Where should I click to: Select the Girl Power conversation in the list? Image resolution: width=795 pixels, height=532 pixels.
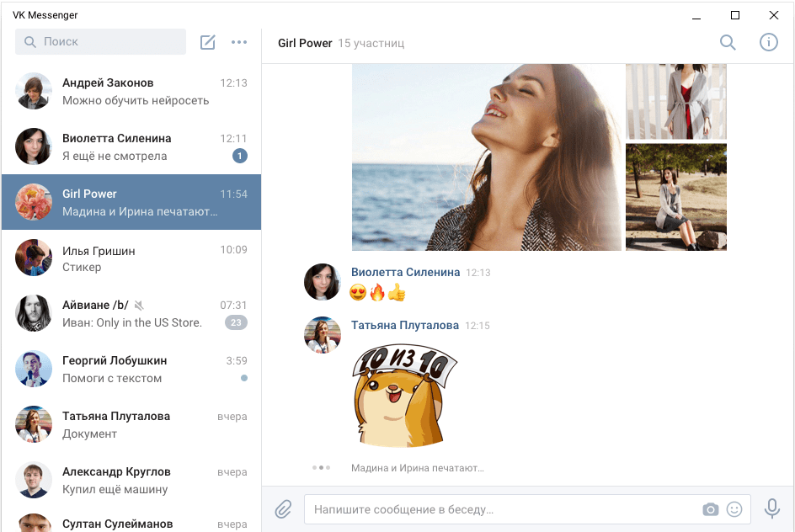131,202
